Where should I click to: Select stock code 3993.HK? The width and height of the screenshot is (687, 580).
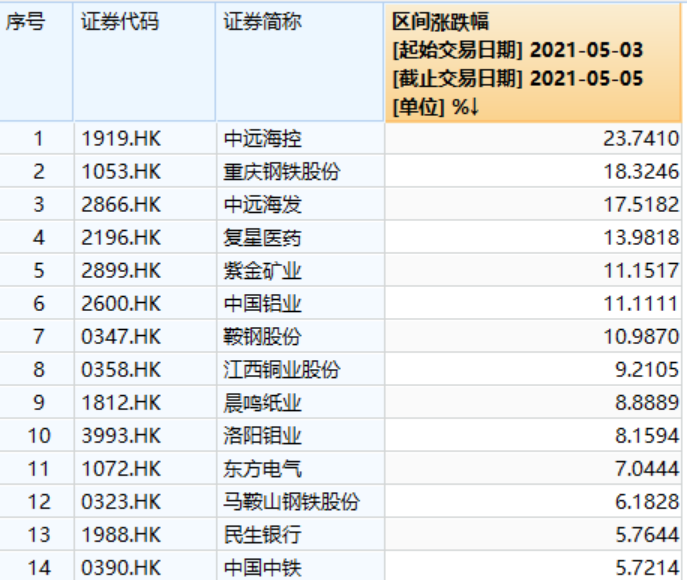click(121, 436)
